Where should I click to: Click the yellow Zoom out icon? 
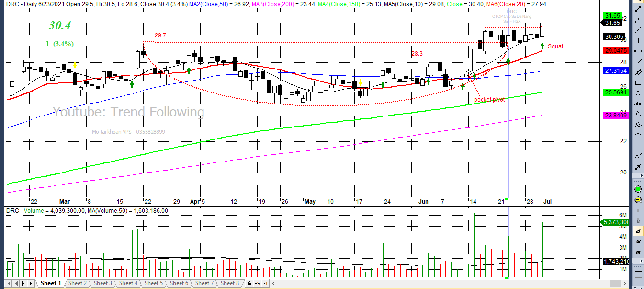pyautogui.click(x=638, y=199)
